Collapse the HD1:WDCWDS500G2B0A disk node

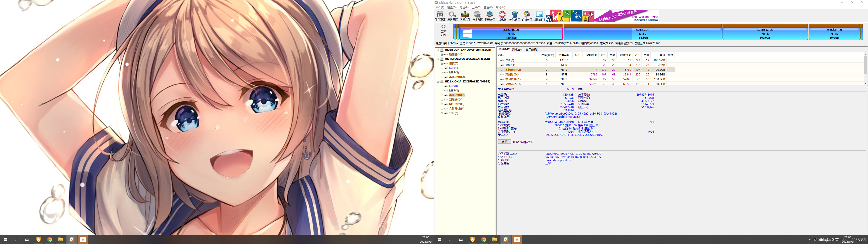438,59
